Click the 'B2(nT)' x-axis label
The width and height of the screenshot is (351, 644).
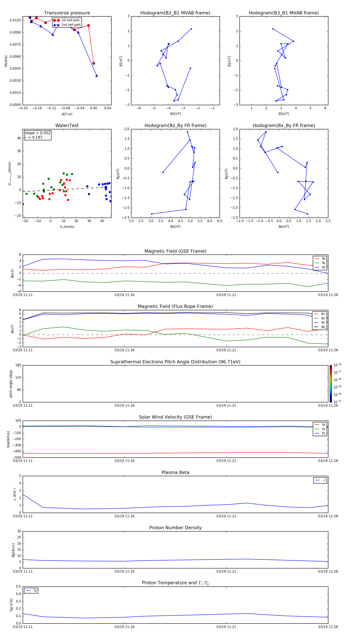[175, 114]
